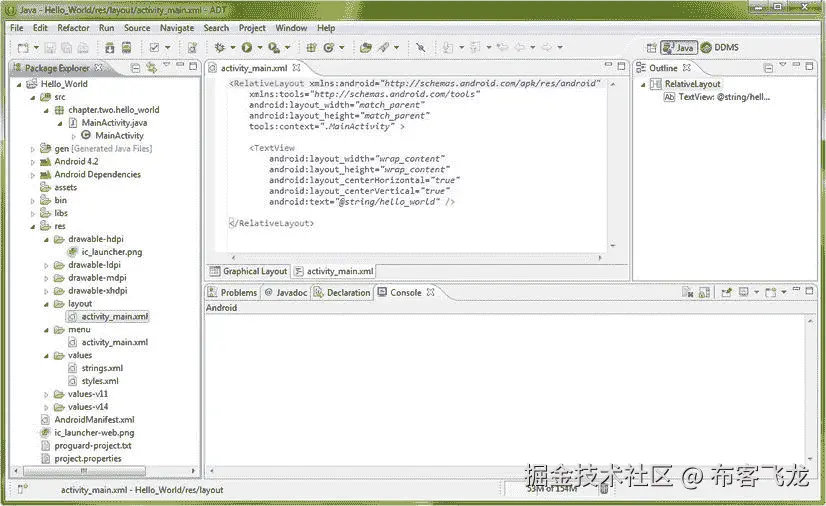Switch to the Problems tab
The image size is (826, 506).
[232, 292]
